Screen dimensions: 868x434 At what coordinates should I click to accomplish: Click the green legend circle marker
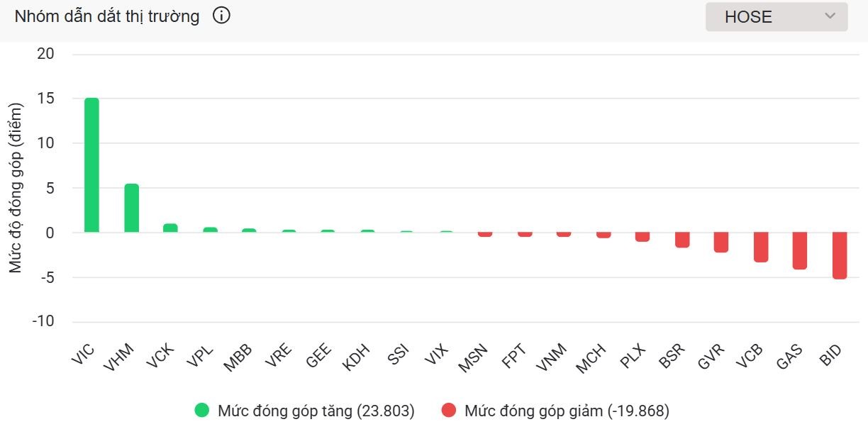click(202, 411)
